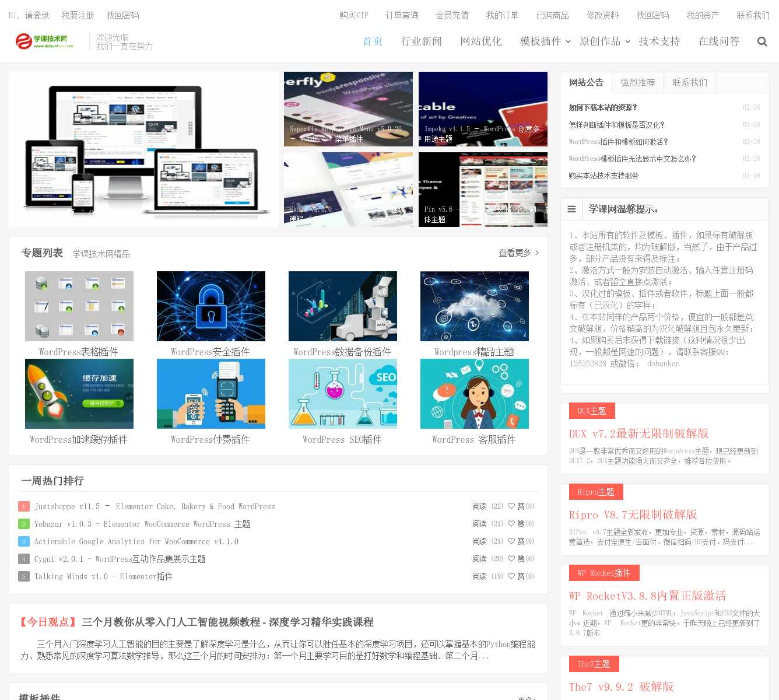The height and width of the screenshot is (700, 779).
Task: Like the Yobazar v1.0.3 post
Action: 521,524
